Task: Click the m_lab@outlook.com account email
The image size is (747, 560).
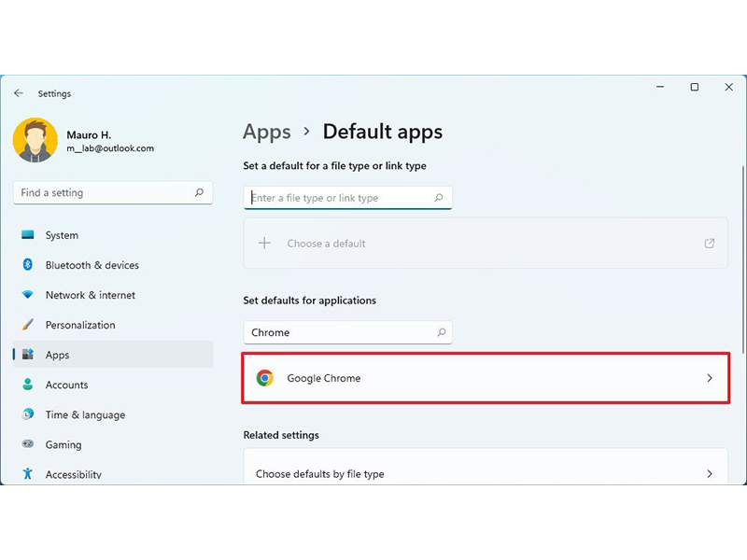Action: tap(110, 148)
